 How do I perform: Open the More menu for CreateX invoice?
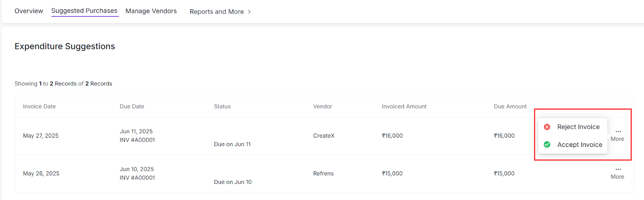coord(617,135)
